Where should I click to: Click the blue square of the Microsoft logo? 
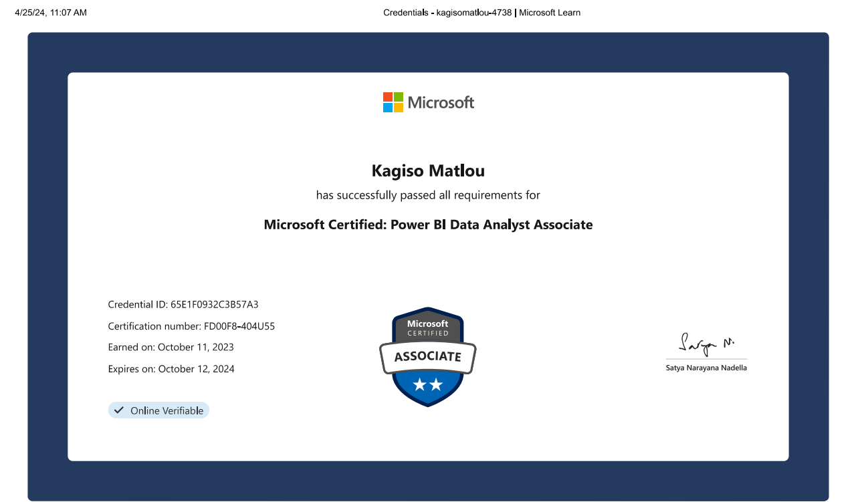click(x=387, y=107)
